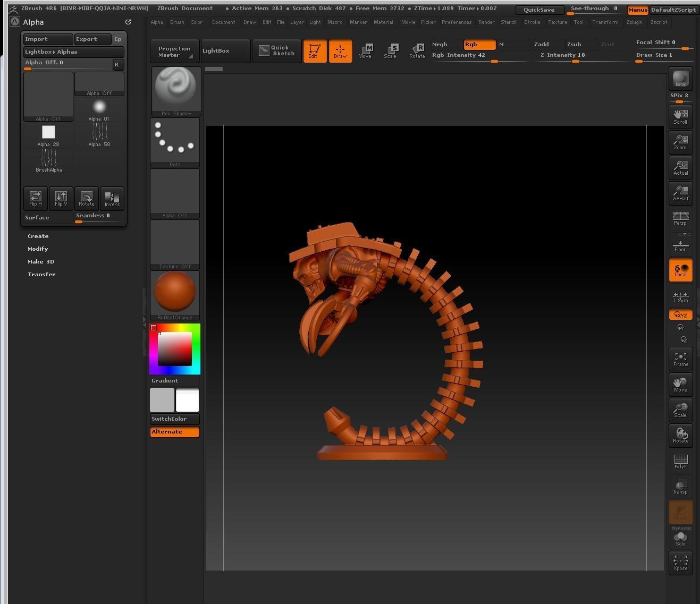The height and width of the screenshot is (604, 700).
Task: Select Scale mode in top shelf
Action: coord(391,51)
